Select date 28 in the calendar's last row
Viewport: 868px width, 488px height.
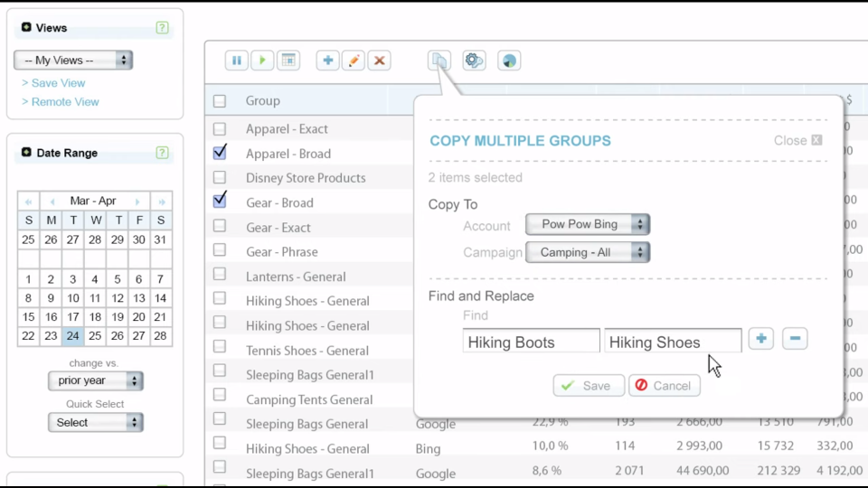(x=161, y=336)
